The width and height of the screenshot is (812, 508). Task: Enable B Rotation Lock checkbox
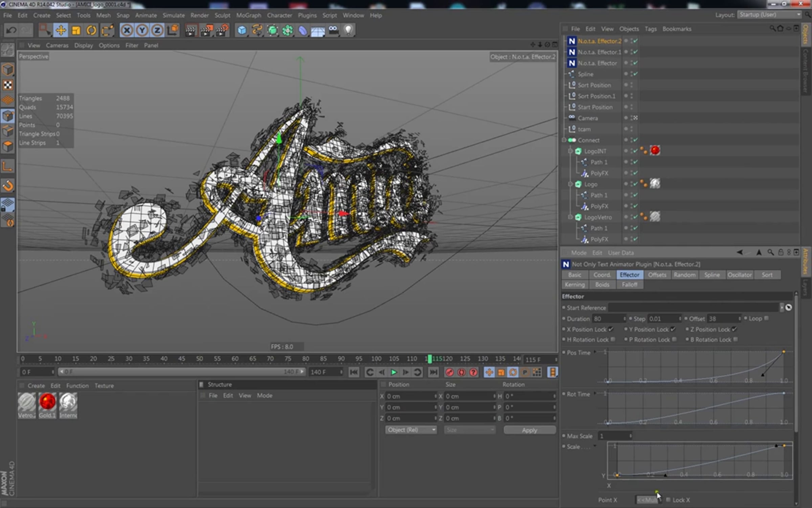736,339
